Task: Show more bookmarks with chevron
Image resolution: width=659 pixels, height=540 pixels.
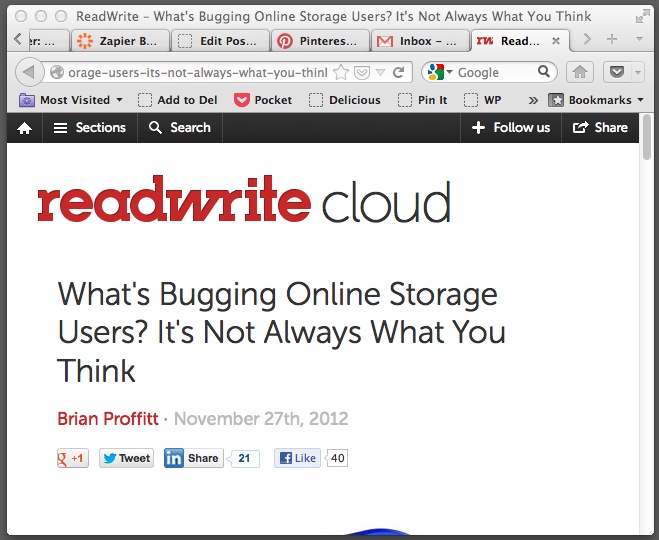Action: click(533, 100)
